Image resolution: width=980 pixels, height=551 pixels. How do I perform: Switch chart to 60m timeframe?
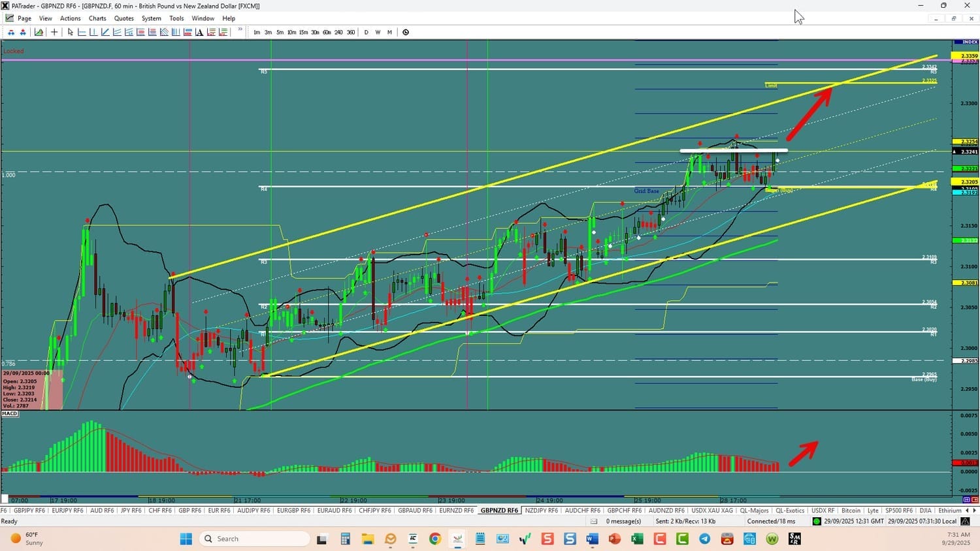pos(327,32)
